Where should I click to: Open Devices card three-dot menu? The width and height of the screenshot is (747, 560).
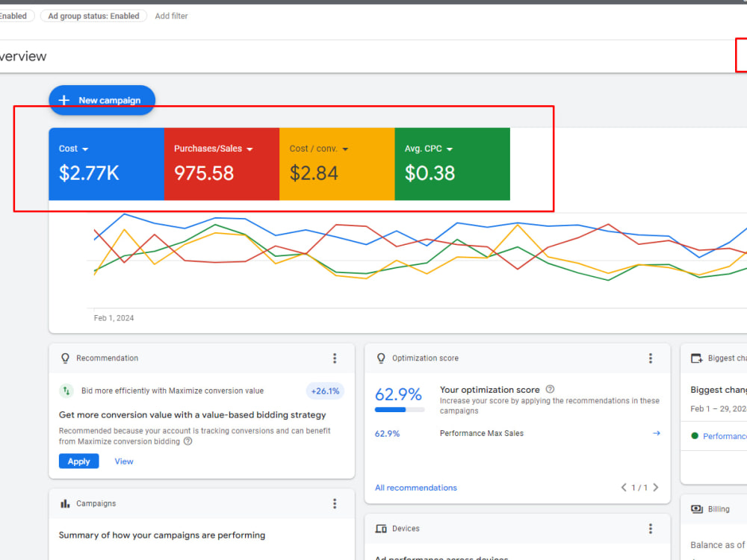(x=651, y=529)
